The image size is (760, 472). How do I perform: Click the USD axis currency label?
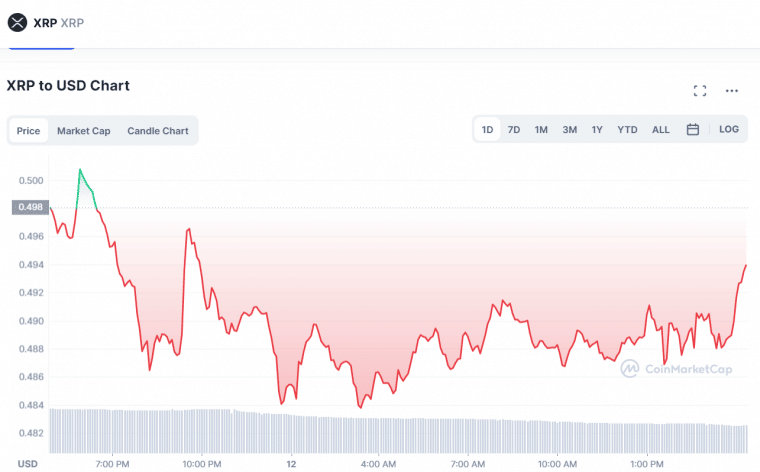[28, 464]
